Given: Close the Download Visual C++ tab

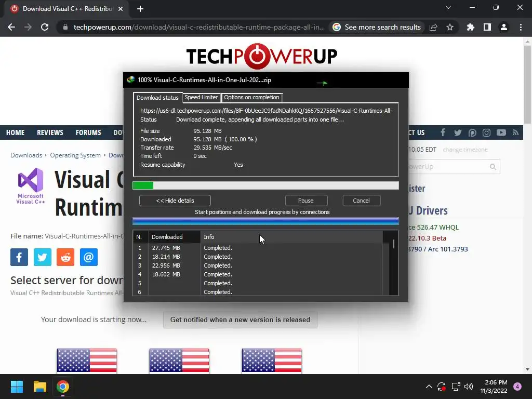Looking at the screenshot, I should (x=121, y=9).
